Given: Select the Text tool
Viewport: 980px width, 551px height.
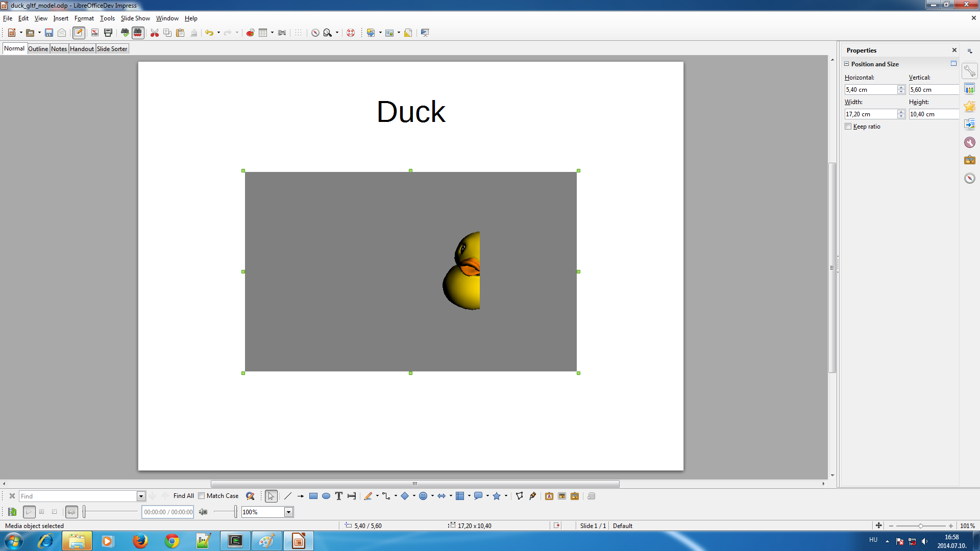Looking at the screenshot, I should point(338,496).
